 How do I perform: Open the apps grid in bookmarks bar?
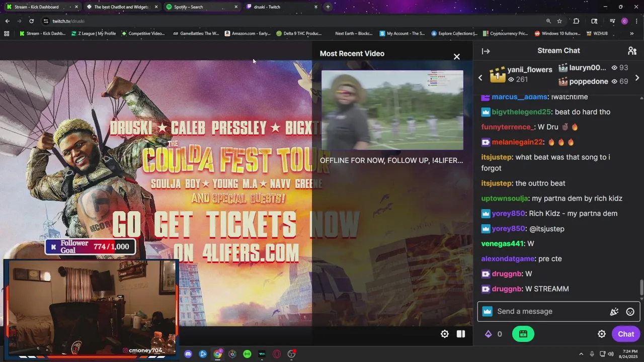(7, 34)
